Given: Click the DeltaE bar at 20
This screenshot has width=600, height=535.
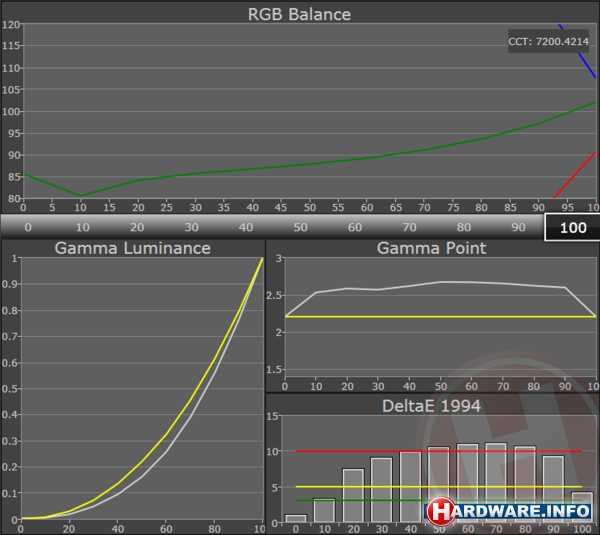Looking at the screenshot, I should (353, 495).
